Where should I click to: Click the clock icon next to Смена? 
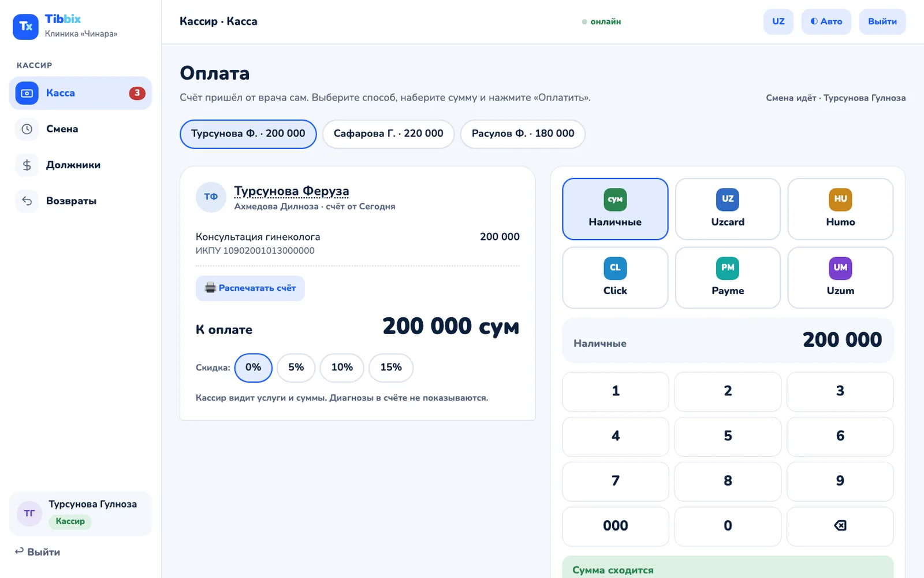click(27, 129)
